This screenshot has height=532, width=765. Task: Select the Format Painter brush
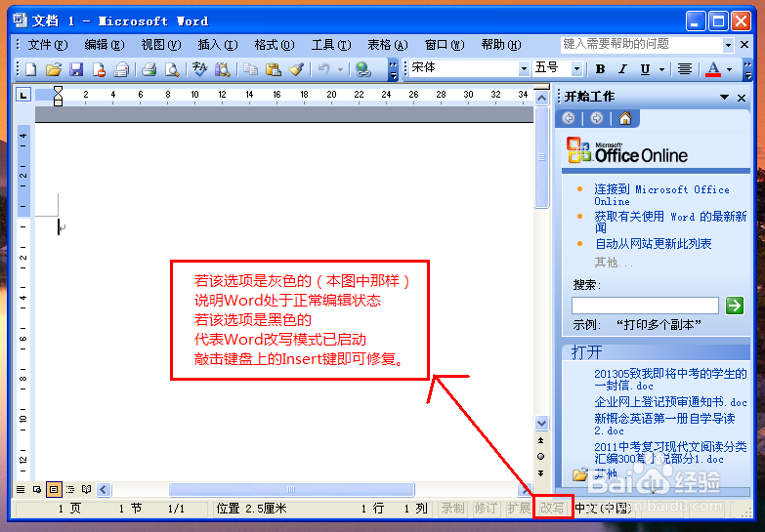coord(296,69)
